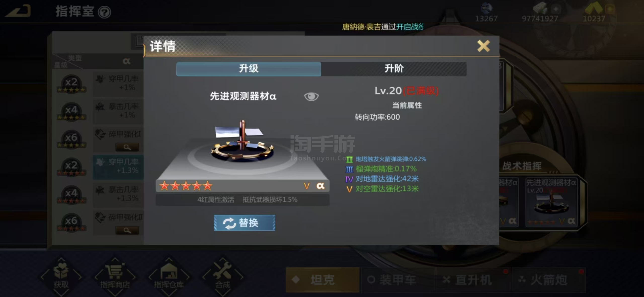Click the magnifier under 碎甲强化II
644x297 pixels.
point(127,230)
